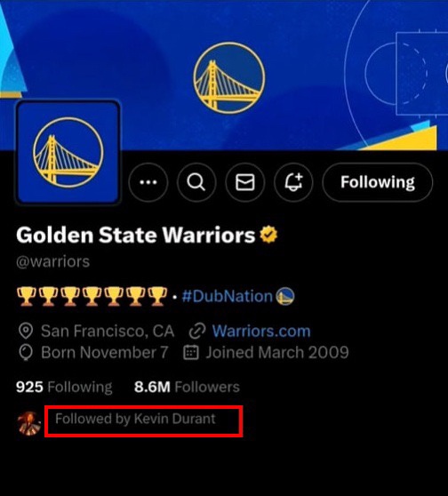Open direct message envelope icon
Screen dimensions: 448x496
click(244, 182)
